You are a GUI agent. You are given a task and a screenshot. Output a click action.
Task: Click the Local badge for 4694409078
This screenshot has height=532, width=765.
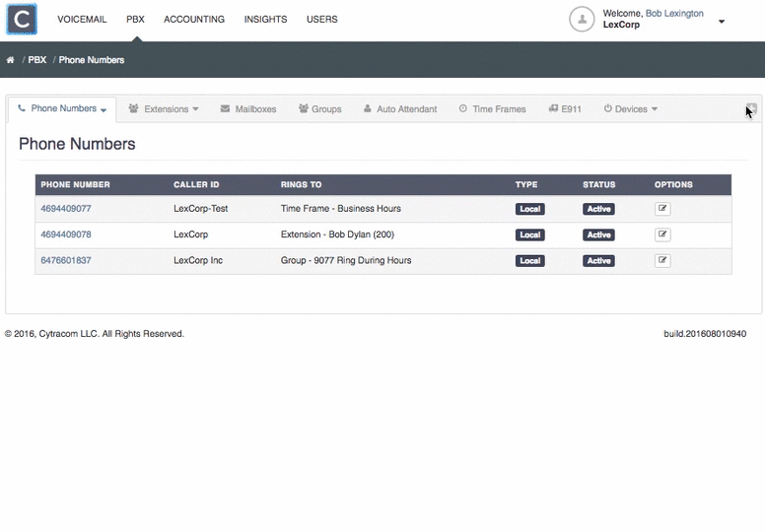(529, 234)
